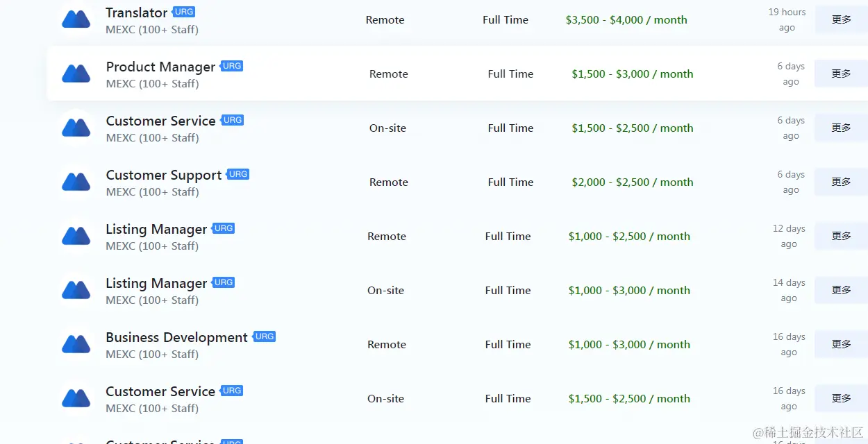Click the URG badge next to Product Manager

231,66
